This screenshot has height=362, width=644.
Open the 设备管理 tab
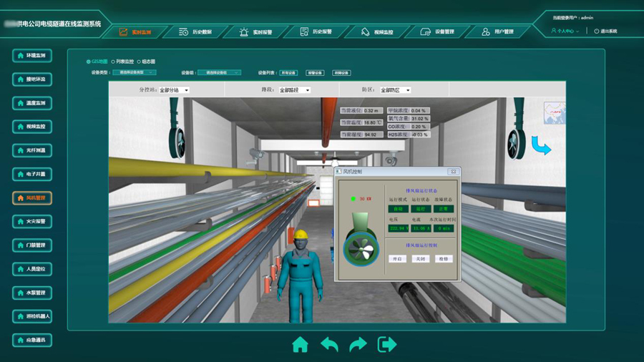pyautogui.click(x=436, y=32)
